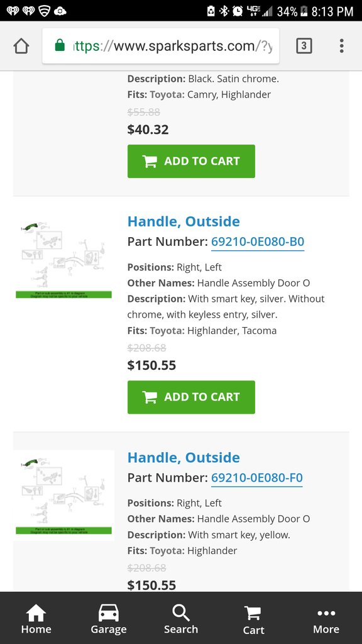Open part number link 69210-0E080-B0
The image size is (362, 644).
[x=257, y=241]
